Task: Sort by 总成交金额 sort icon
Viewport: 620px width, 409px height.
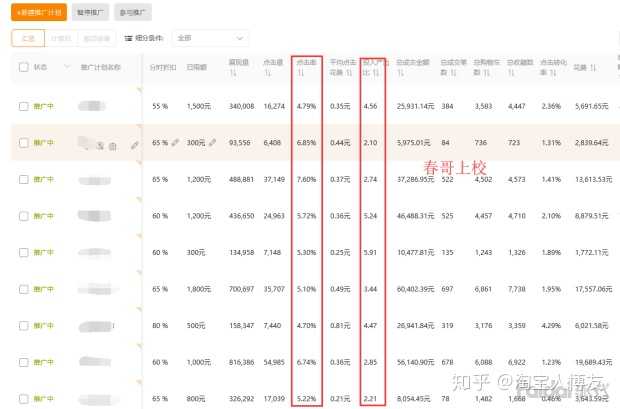Action: (400, 73)
